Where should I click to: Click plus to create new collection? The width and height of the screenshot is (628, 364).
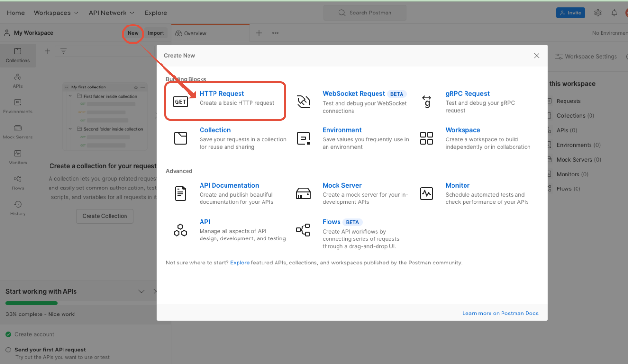click(x=47, y=51)
